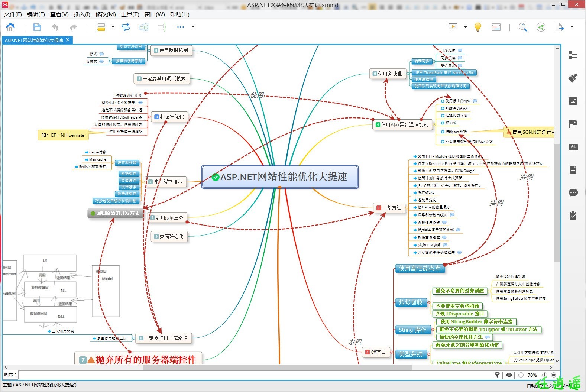The width and height of the screenshot is (586, 392).
Task: Collapse the C#方面 branch
Action: tap(392, 352)
